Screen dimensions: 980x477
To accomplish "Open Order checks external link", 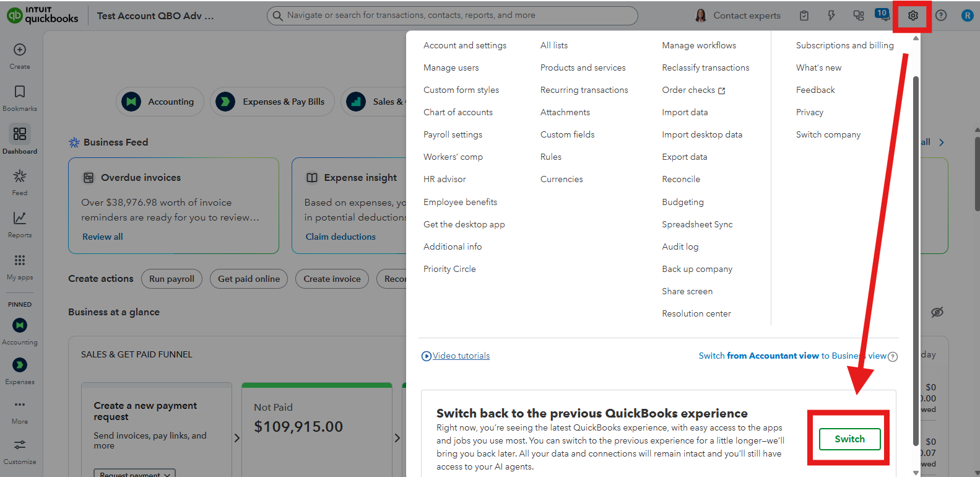I will point(693,90).
